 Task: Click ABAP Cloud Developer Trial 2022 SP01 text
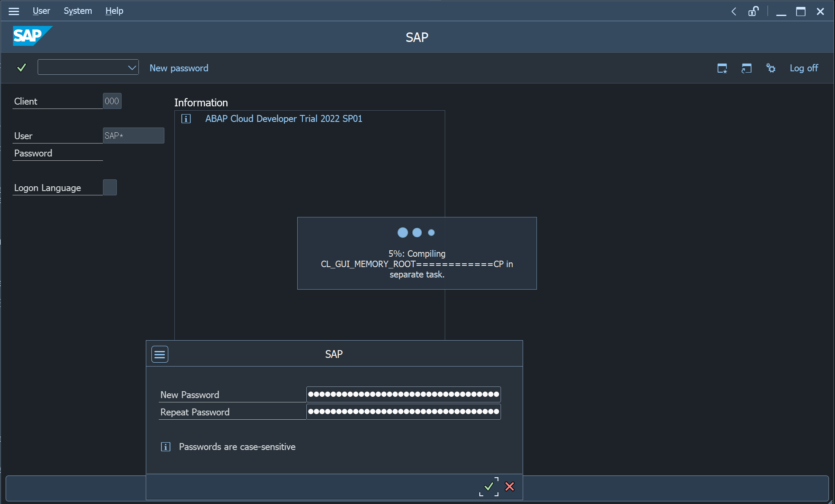283,118
